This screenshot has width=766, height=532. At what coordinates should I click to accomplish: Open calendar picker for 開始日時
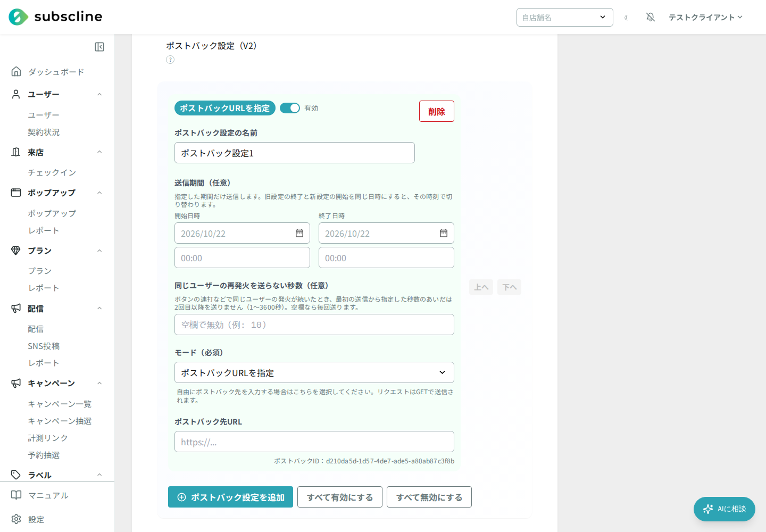coord(299,233)
